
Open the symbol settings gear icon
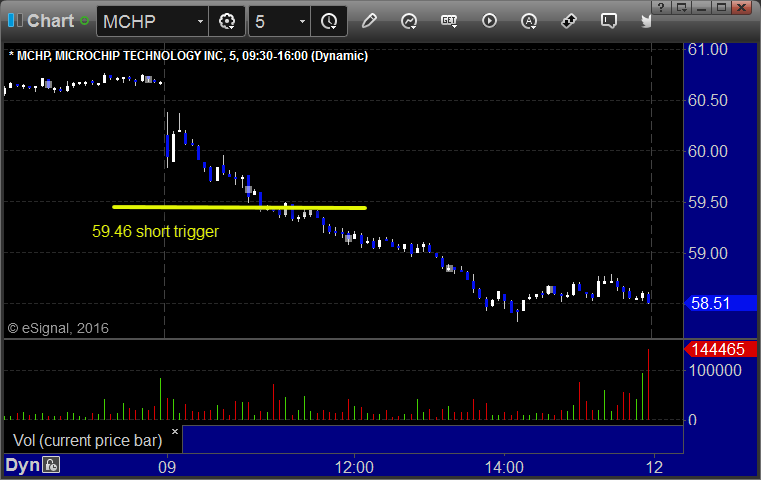[227, 21]
